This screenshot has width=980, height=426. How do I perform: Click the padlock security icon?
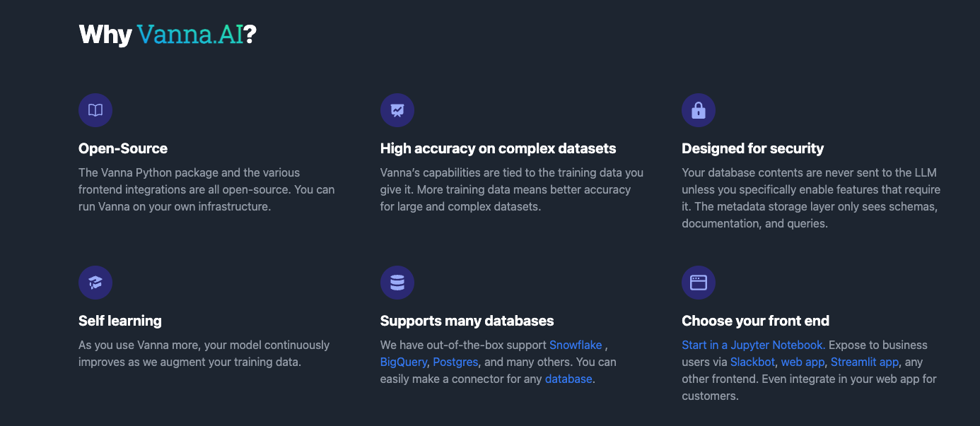click(699, 110)
